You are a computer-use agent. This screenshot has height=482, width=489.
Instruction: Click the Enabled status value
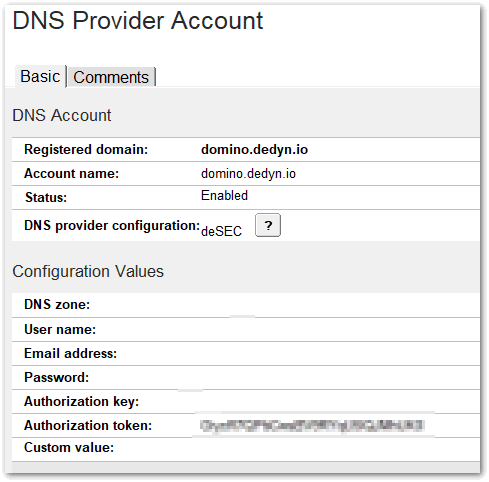pos(224,195)
